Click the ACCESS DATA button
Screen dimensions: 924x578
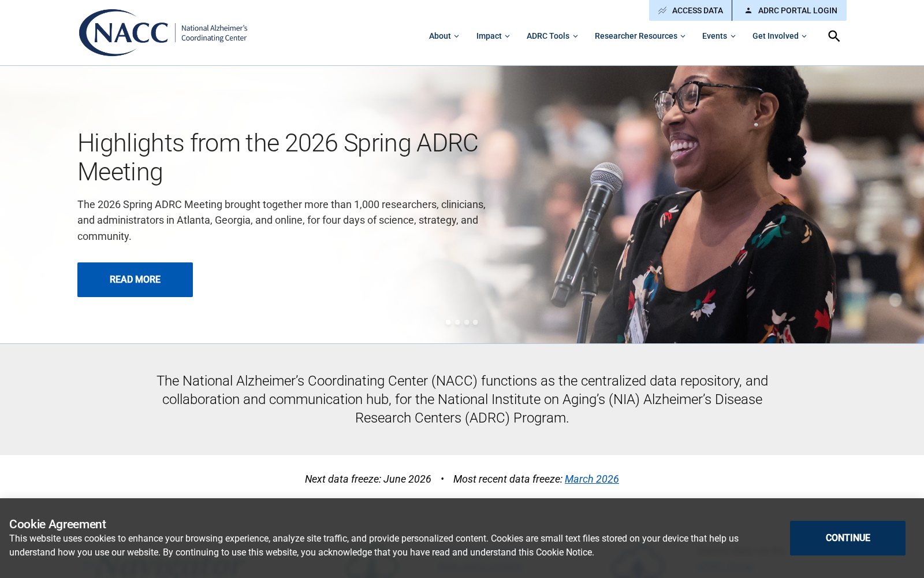coord(690,10)
